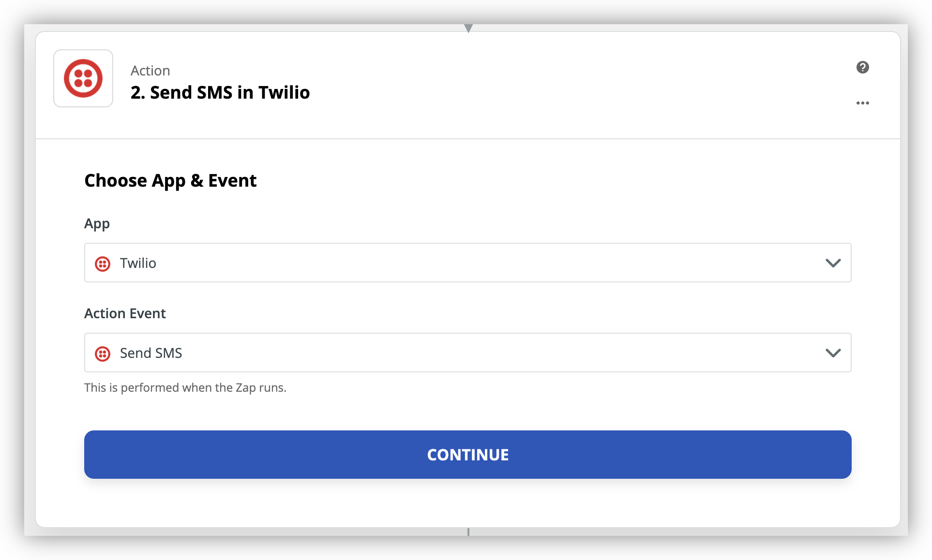Click the Choose App & Event heading
The width and height of the screenshot is (932, 560).
pyautogui.click(x=170, y=181)
